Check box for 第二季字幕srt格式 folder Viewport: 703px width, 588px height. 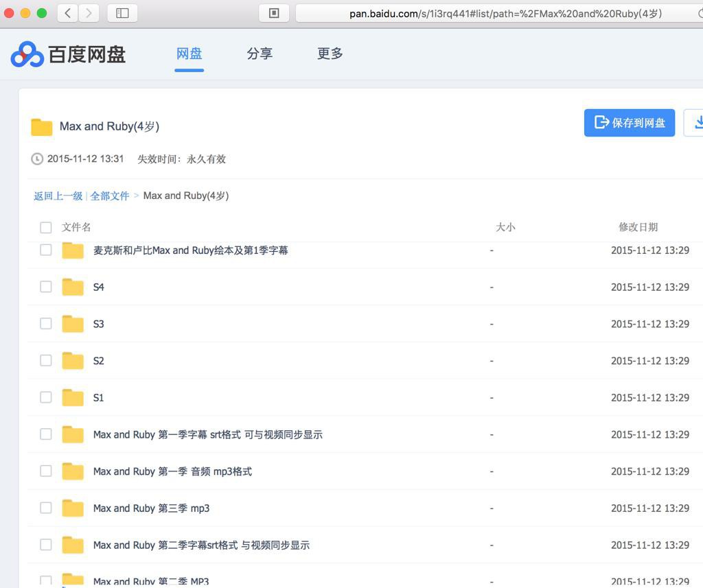tap(46, 544)
